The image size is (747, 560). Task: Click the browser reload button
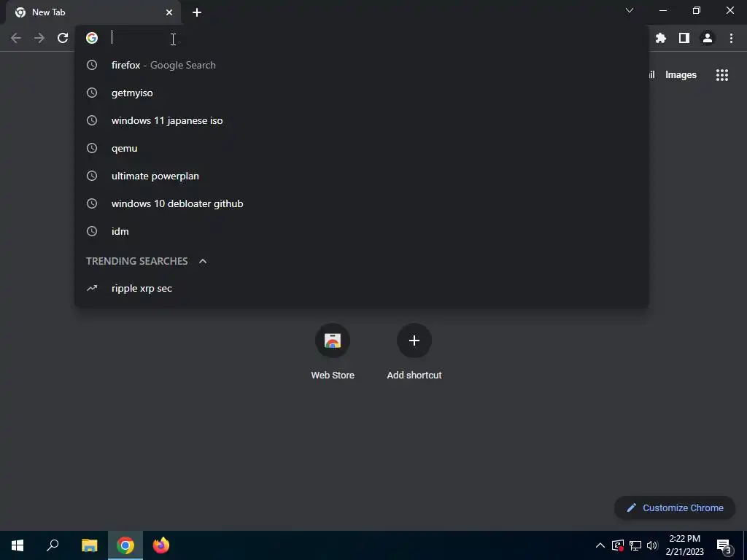[x=63, y=38]
